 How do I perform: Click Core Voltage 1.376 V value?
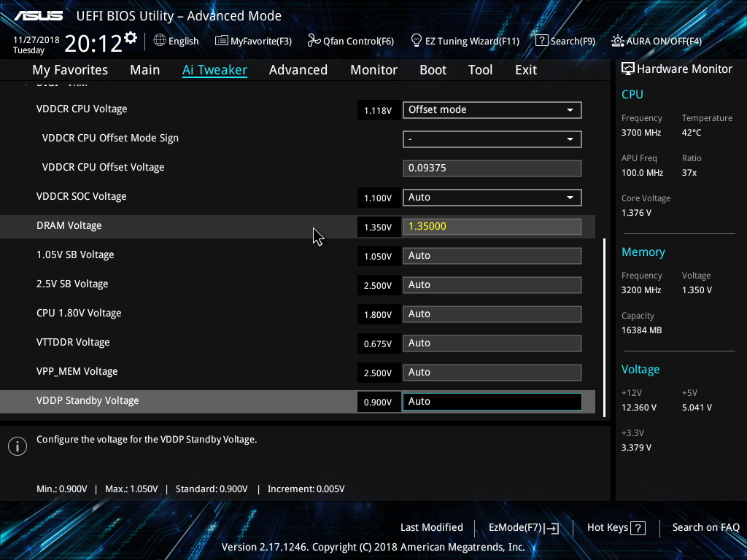(636, 213)
